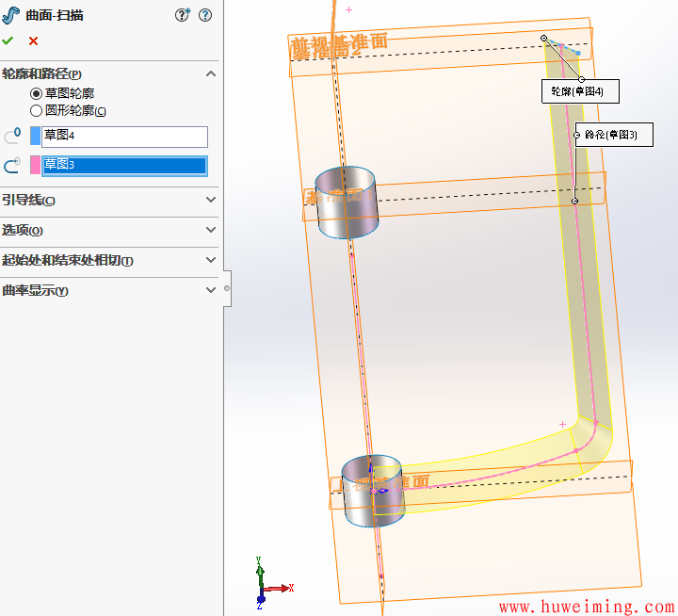
Task: Open the help question mark icon
Action: (205, 15)
